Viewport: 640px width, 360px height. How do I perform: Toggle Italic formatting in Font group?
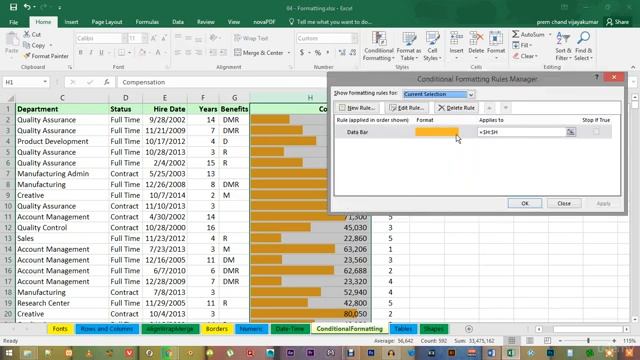91,52
